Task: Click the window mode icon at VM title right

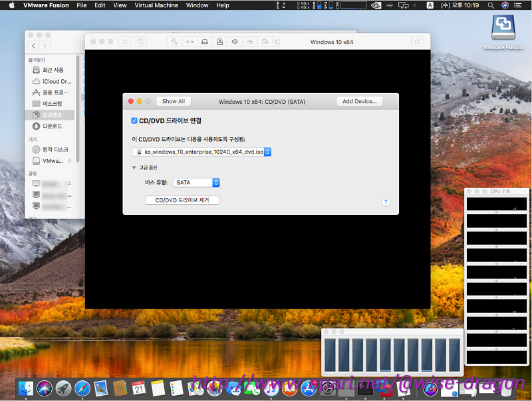Action: 418,42
